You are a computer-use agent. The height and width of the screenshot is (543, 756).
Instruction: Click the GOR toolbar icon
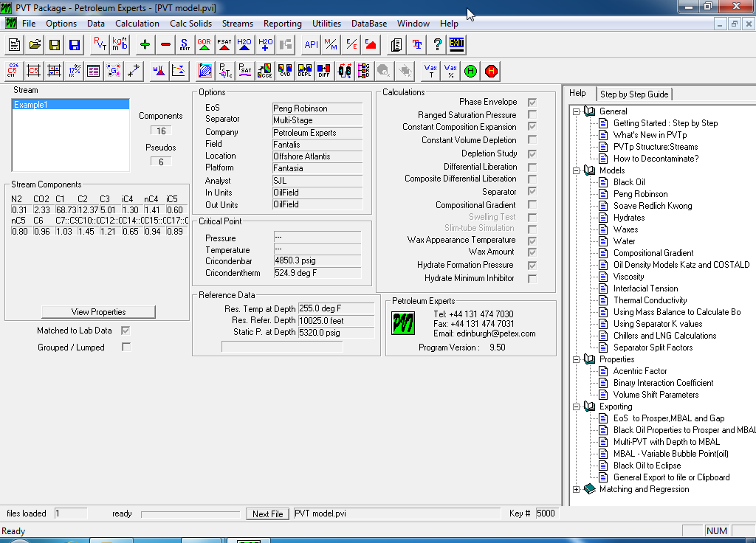(x=205, y=45)
